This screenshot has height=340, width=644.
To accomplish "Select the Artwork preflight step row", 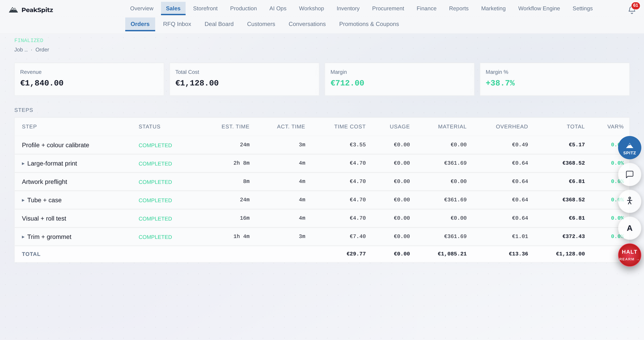I will pyautogui.click(x=322, y=182).
